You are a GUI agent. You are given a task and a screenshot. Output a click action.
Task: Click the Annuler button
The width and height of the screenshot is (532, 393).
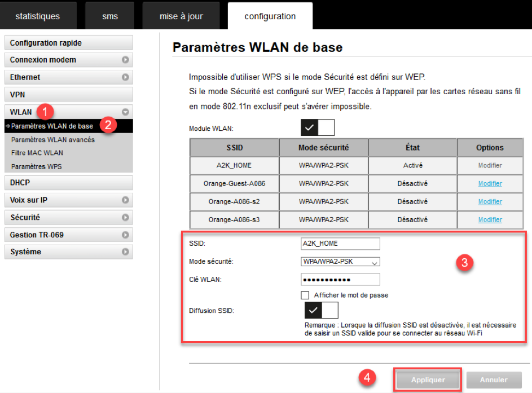tap(494, 380)
